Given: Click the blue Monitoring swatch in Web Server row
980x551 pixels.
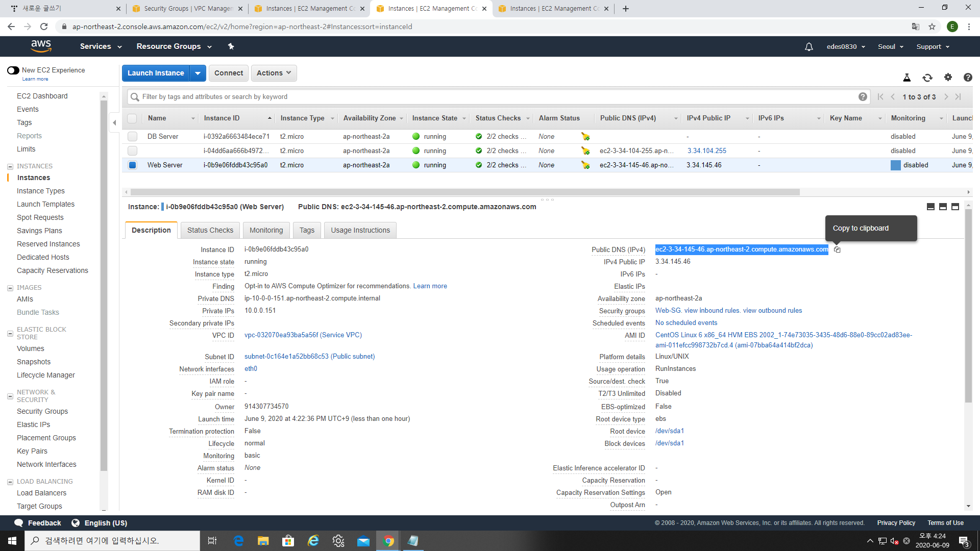Looking at the screenshot, I should click(x=896, y=165).
